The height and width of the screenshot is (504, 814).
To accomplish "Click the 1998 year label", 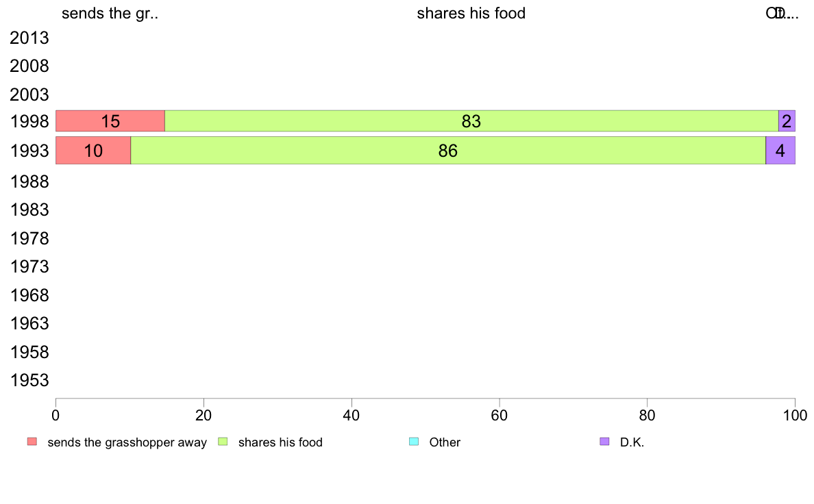I will tap(29, 121).
